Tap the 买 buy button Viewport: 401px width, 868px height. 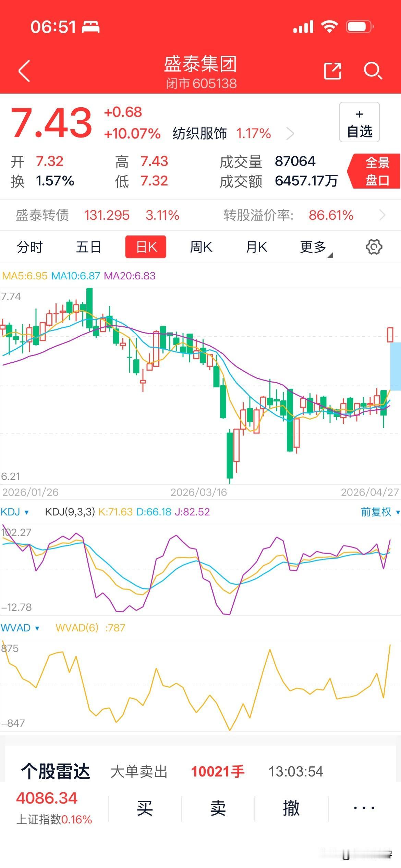tap(145, 809)
